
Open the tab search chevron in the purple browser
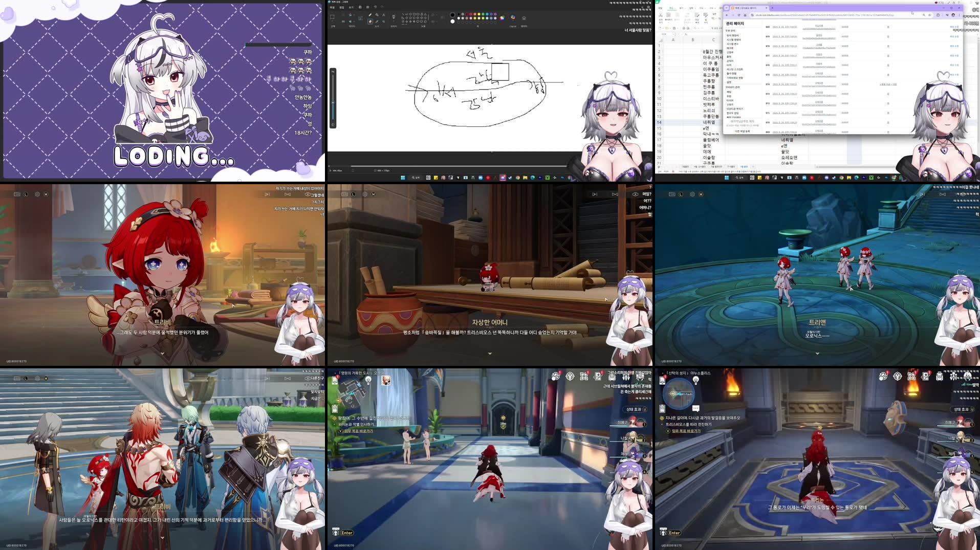coord(727,8)
